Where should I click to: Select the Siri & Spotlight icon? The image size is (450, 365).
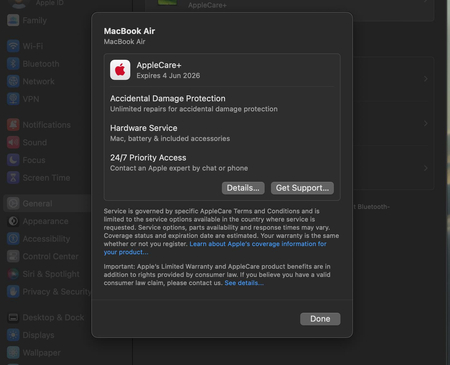[13, 274]
